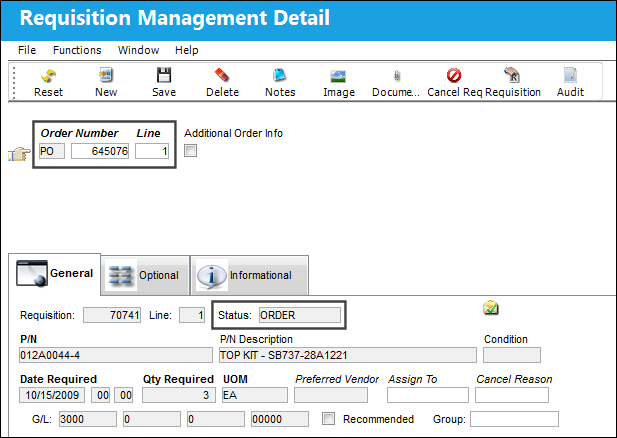The width and height of the screenshot is (617, 438).
Task: Click the Status field showing ORDER
Action: pyautogui.click(x=300, y=315)
